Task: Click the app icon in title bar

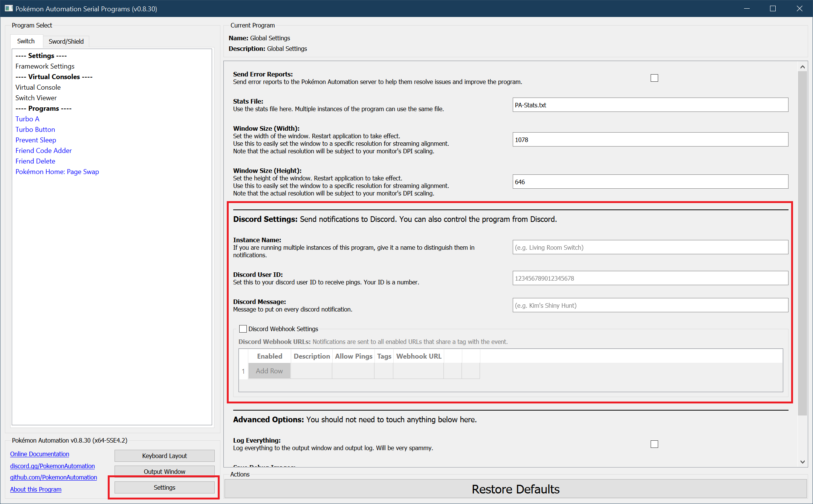Action: (9, 8)
